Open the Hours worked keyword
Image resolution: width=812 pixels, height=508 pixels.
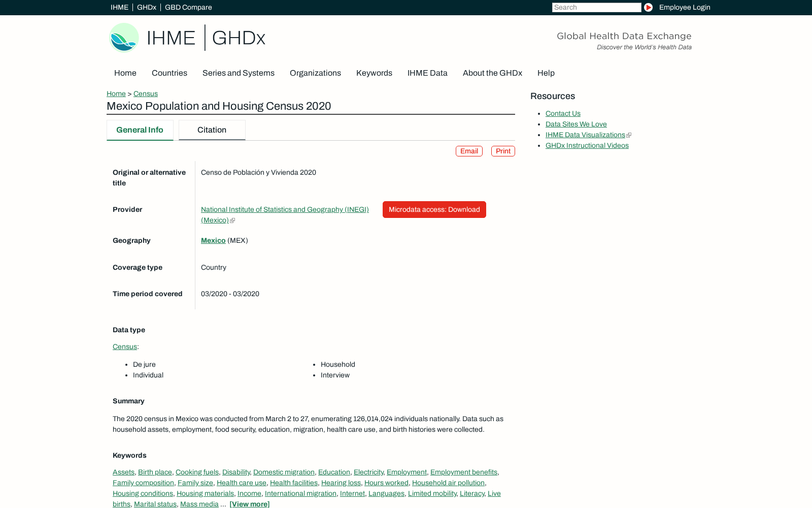tap(386, 483)
